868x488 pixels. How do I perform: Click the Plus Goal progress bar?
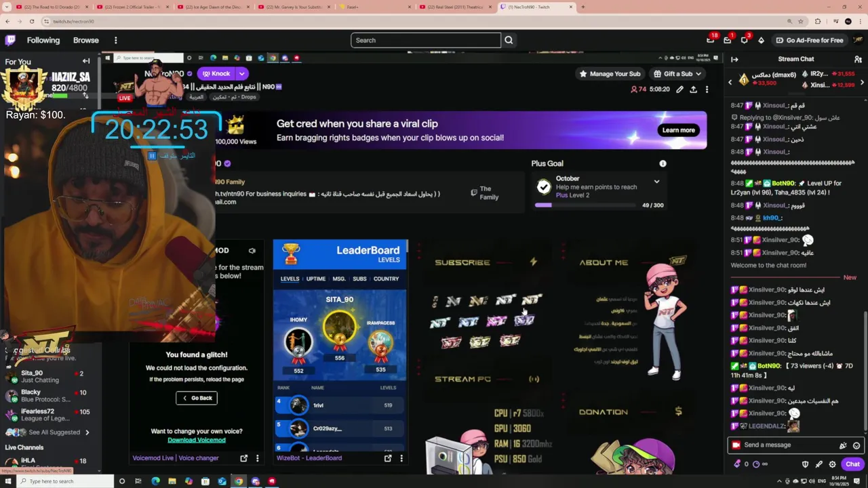click(587, 205)
